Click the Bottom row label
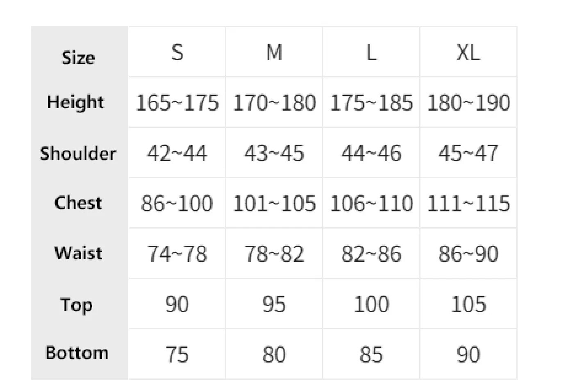568x392 pixels. pos(77,353)
